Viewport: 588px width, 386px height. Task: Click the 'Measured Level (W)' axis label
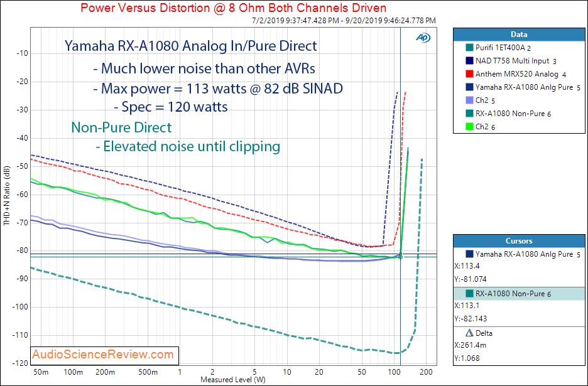pos(233,380)
